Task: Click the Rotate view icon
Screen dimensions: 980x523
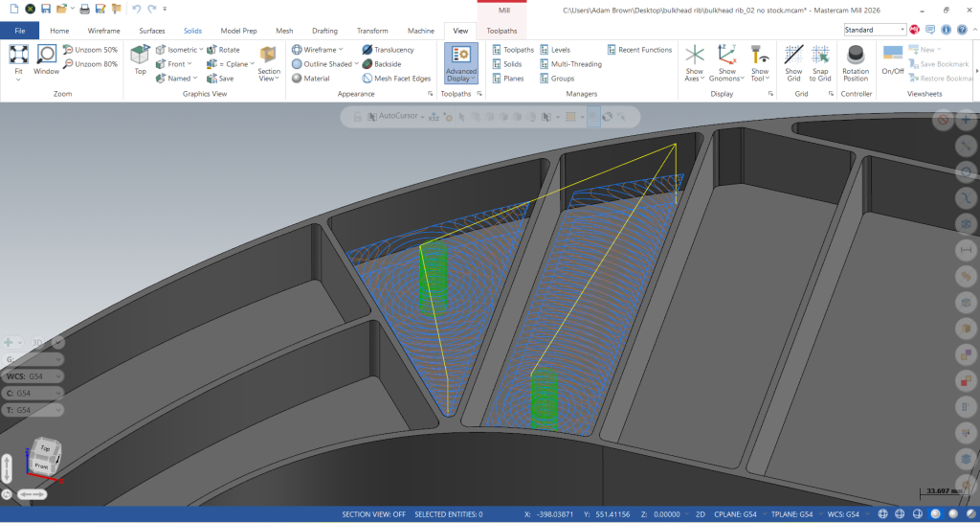Action: tap(212, 50)
